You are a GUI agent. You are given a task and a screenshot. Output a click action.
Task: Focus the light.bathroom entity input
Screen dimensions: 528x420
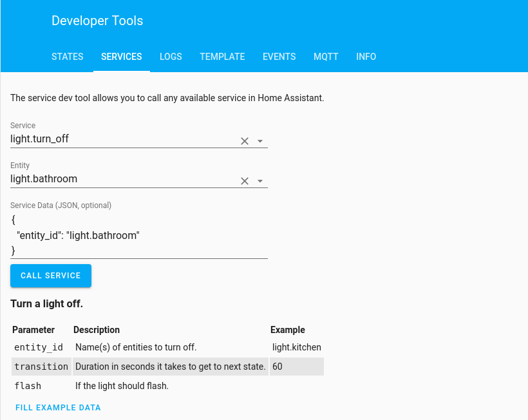(x=123, y=179)
